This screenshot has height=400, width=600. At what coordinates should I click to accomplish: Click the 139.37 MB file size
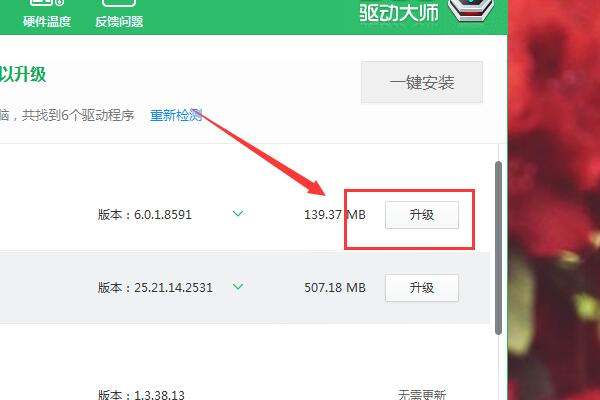tap(335, 215)
